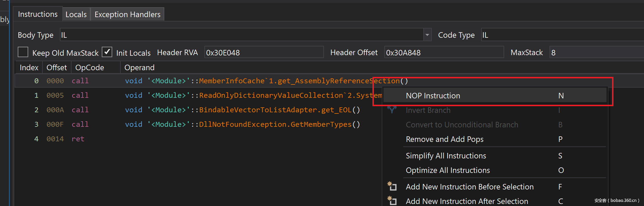The width and height of the screenshot is (644, 206).
Task: Choose NOP Instruction from the context menu
Action: tap(433, 96)
